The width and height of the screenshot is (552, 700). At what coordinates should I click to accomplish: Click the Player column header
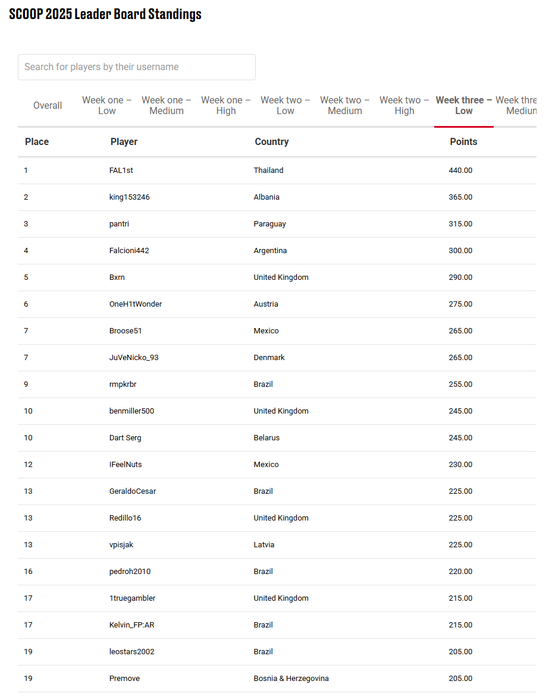[x=124, y=142]
